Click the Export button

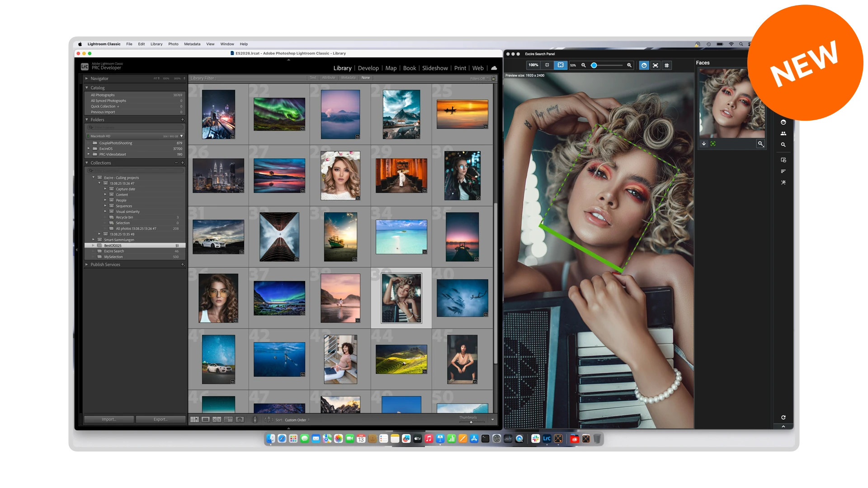[160, 419]
